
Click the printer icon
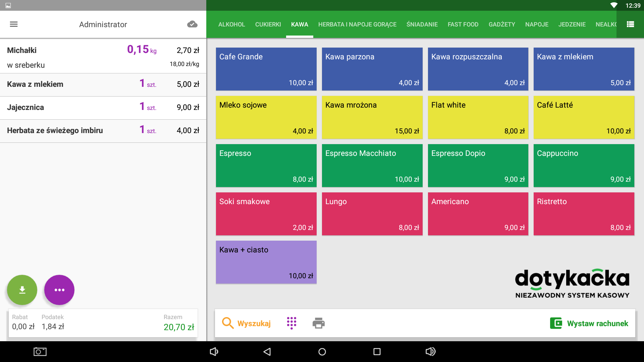318,323
